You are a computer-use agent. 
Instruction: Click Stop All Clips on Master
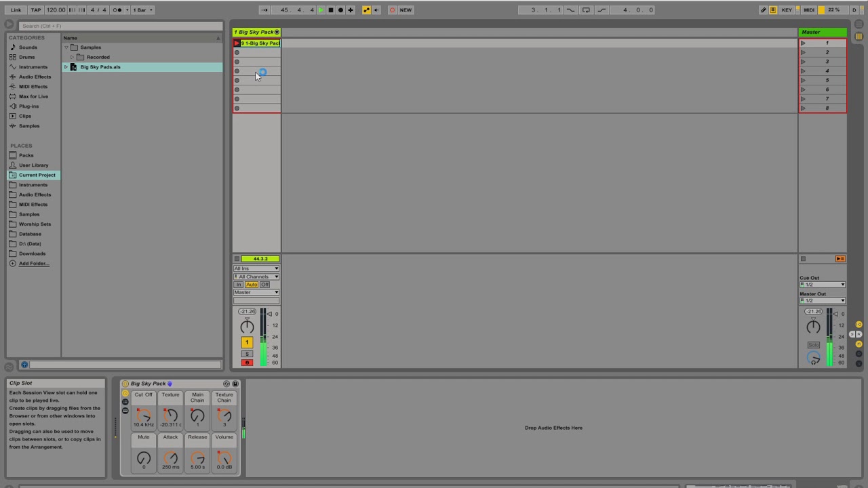coord(803,259)
